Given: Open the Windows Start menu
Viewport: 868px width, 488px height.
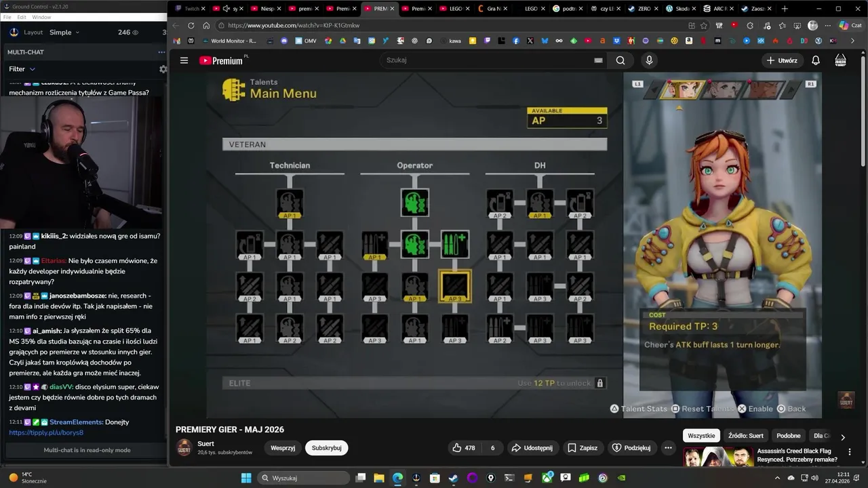Looking at the screenshot, I should click(246, 478).
